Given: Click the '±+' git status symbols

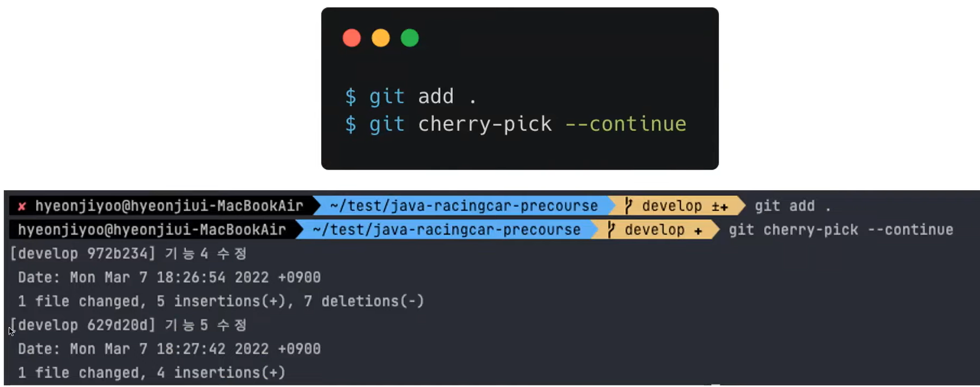Looking at the screenshot, I should pyautogui.click(x=720, y=207).
